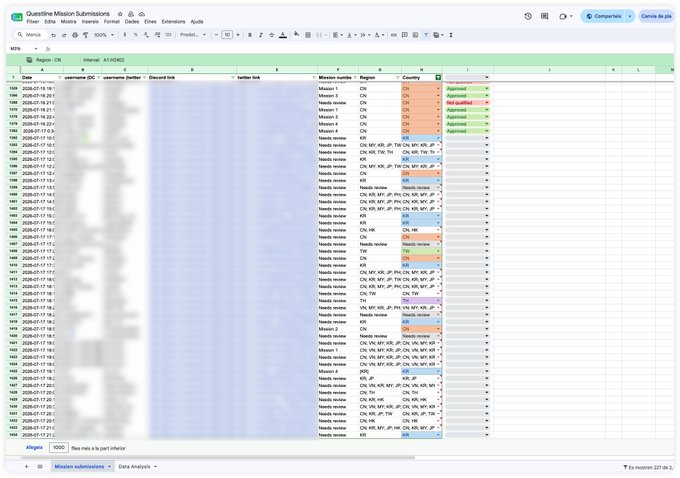Click the Comparteix share button

tap(603, 16)
